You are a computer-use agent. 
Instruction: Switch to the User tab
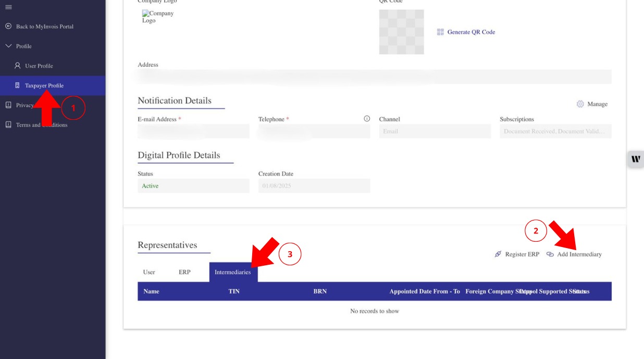[x=149, y=272]
